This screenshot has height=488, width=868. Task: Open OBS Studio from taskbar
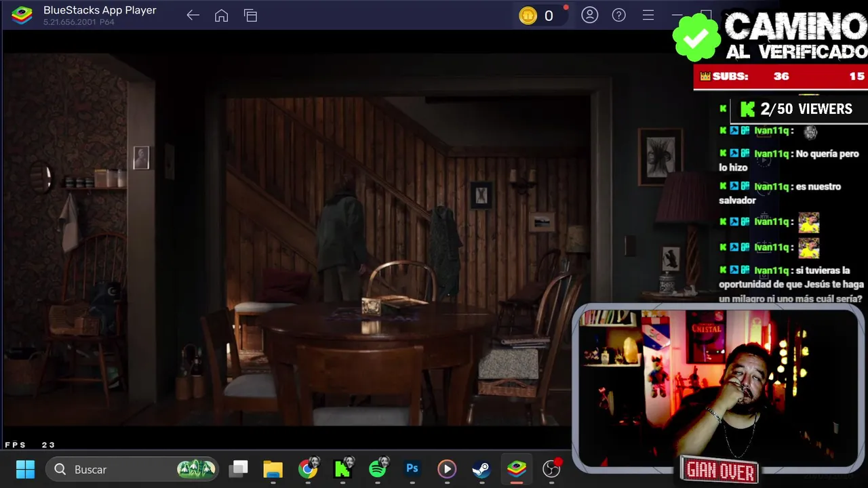552,468
